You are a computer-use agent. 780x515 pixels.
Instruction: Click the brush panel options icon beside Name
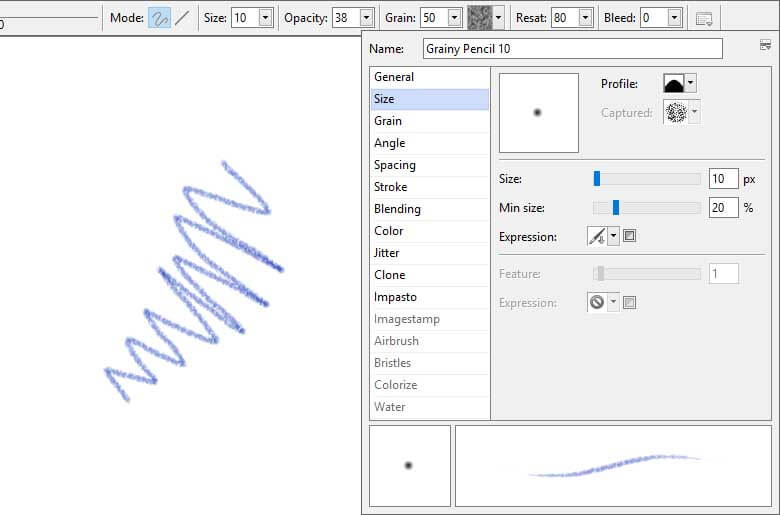(765, 46)
